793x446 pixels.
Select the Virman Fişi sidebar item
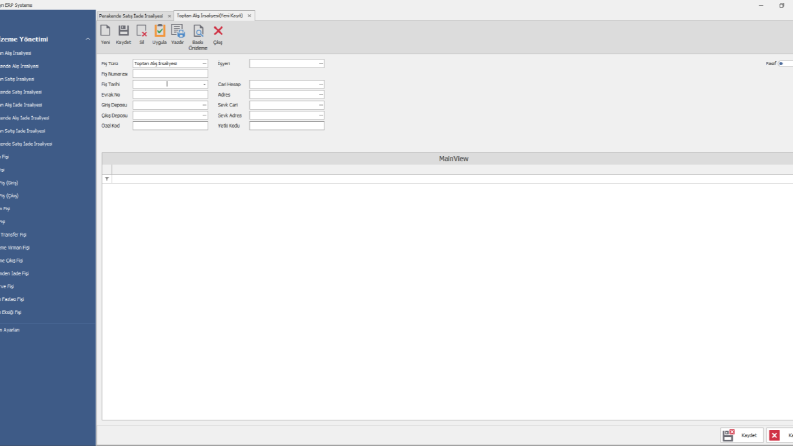coord(15,248)
